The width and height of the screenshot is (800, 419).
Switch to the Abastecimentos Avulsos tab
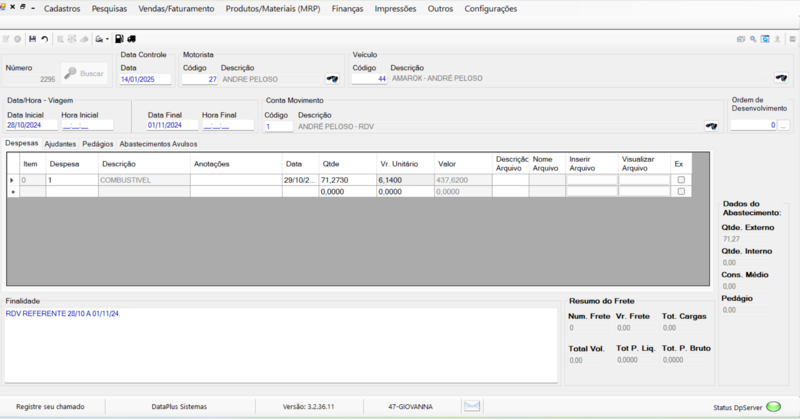point(158,144)
